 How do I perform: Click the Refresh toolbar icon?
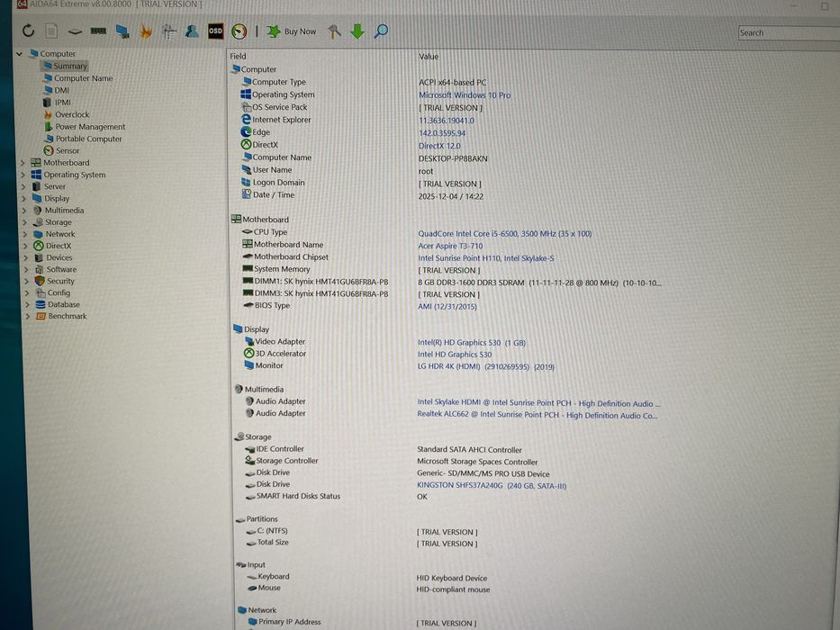tap(28, 31)
